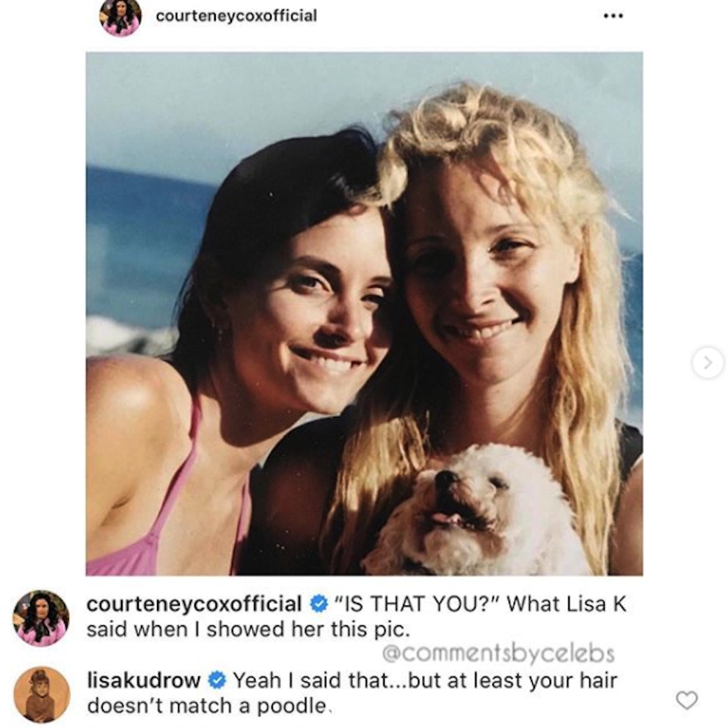Open courteneycoxofficial avatar in the post header
This screenshot has height=728, width=728.
click(120, 17)
